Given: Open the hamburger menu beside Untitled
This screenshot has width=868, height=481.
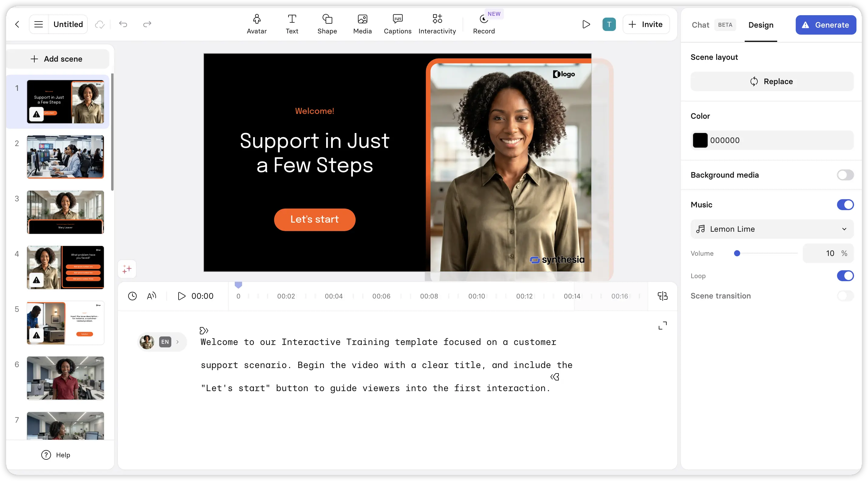Looking at the screenshot, I should (39, 24).
